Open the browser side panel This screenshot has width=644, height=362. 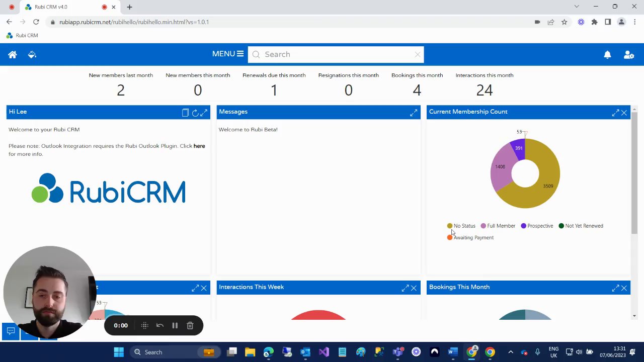[x=608, y=22]
